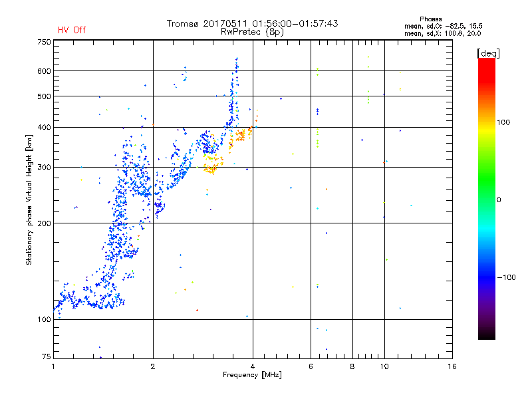
Task: Click the phase colorbar gradient
Action: (487, 198)
